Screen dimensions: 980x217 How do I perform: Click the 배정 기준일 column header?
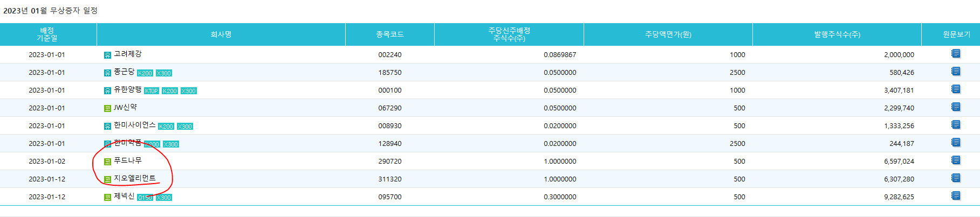click(47, 34)
